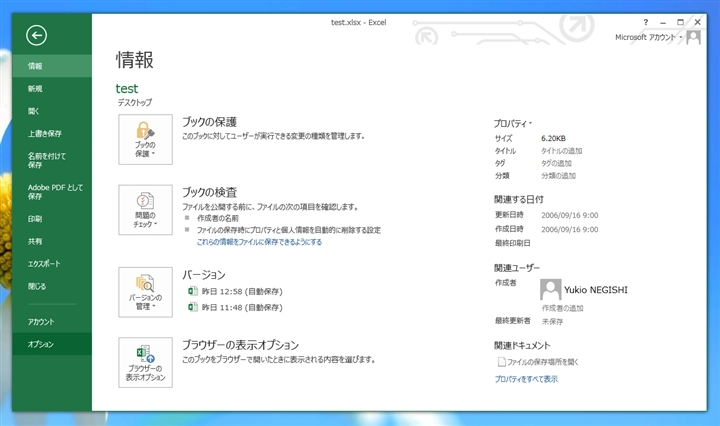Open ブラウザーの表示オプション button
Screen dimensions: 720x426
click(146, 363)
